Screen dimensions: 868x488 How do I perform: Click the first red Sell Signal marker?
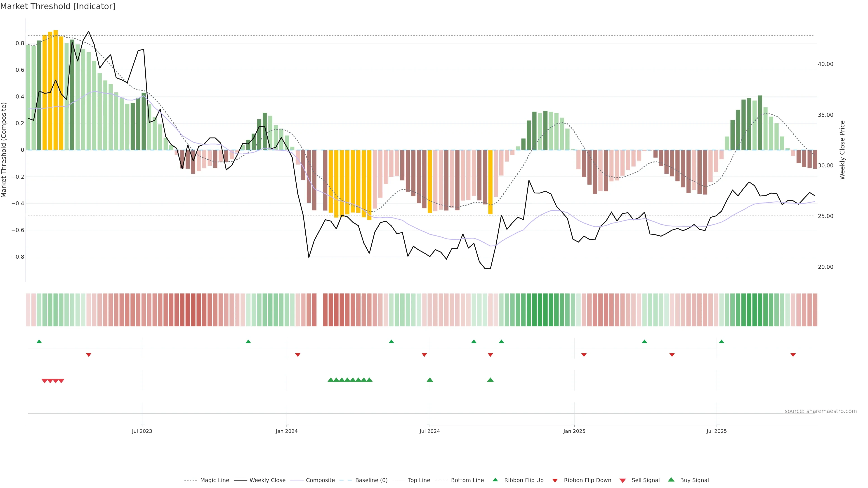44,381
